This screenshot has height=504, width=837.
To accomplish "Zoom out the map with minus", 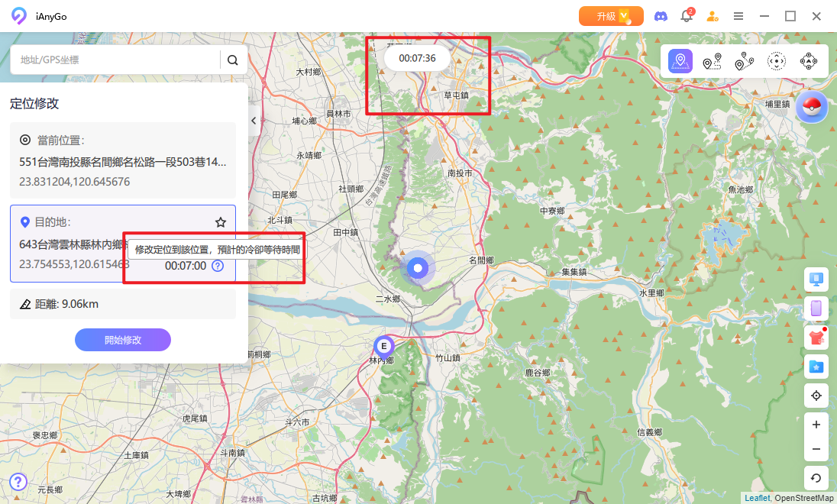I will pyautogui.click(x=816, y=449).
